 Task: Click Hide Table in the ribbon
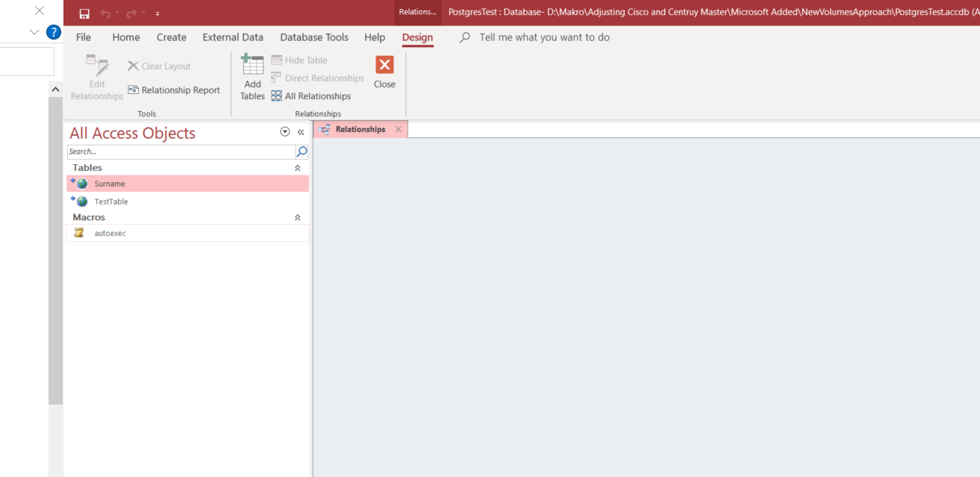click(299, 60)
